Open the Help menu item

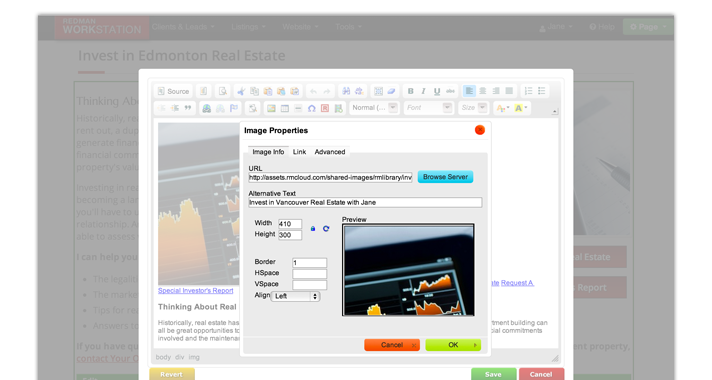tap(602, 27)
